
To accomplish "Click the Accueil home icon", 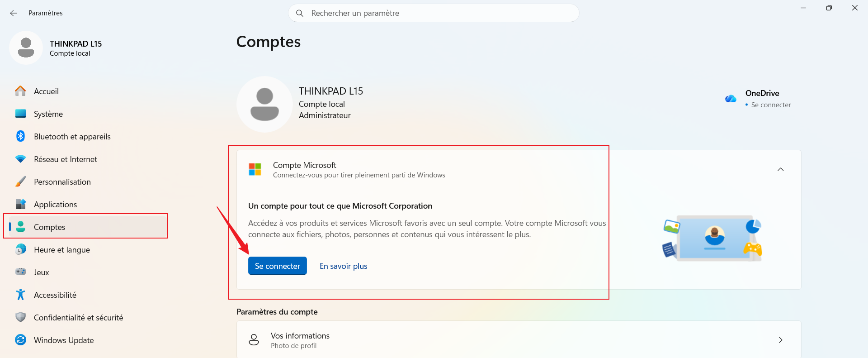I will tap(20, 91).
